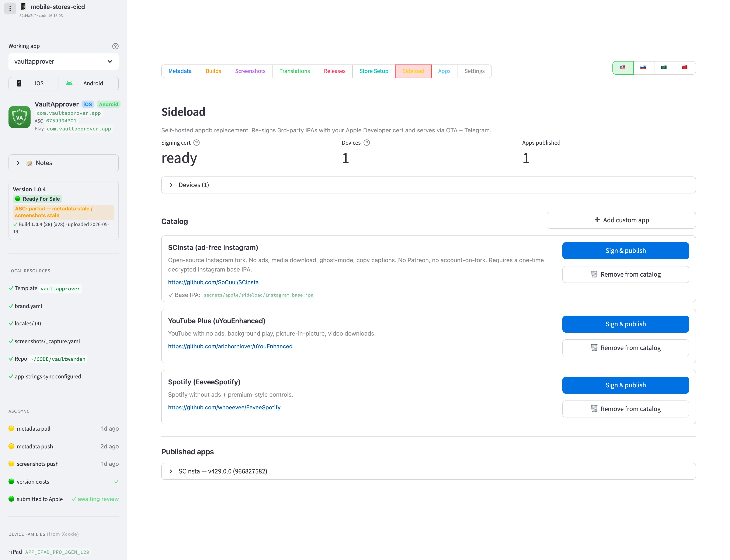Switch to the Releases tab
Viewport: 730px width, 560px height.
click(x=334, y=71)
